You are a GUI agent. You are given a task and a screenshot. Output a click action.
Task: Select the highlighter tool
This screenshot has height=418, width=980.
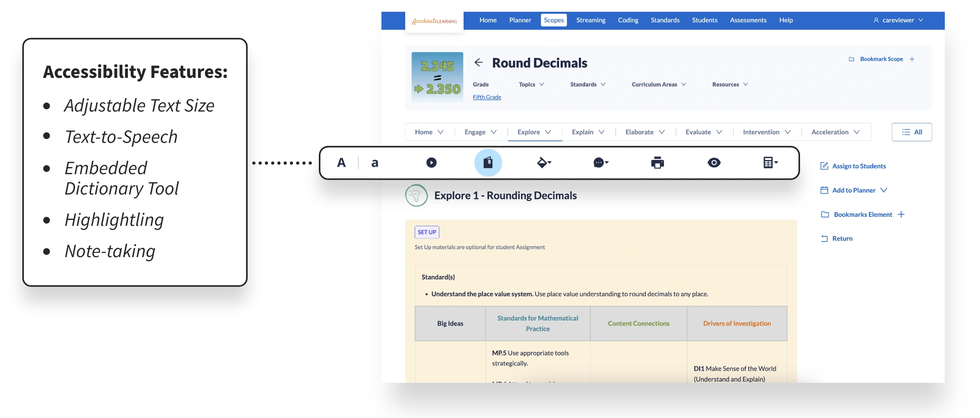544,163
